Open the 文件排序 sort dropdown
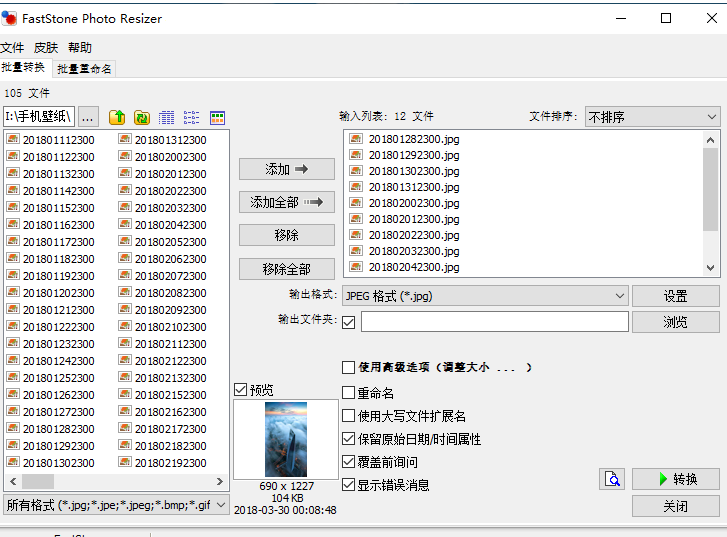 (652, 117)
